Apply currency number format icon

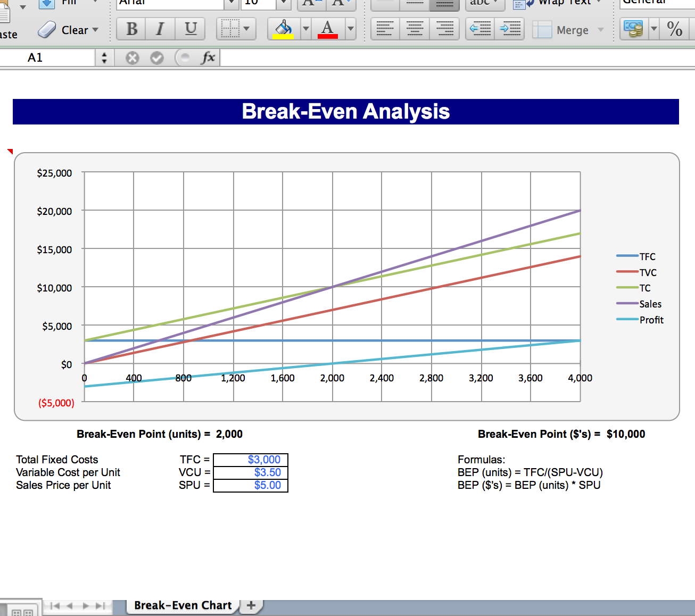pos(633,29)
